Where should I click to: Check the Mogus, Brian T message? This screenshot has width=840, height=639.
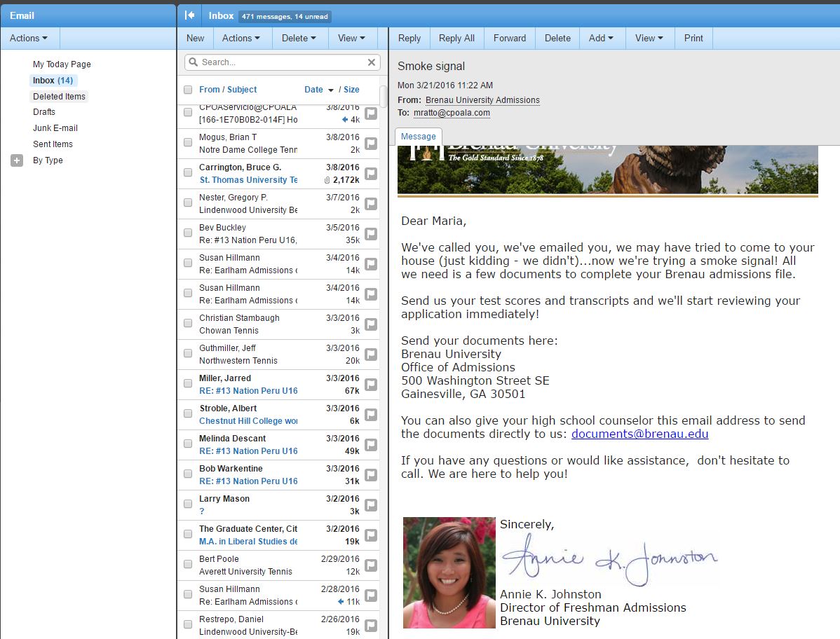click(x=188, y=142)
